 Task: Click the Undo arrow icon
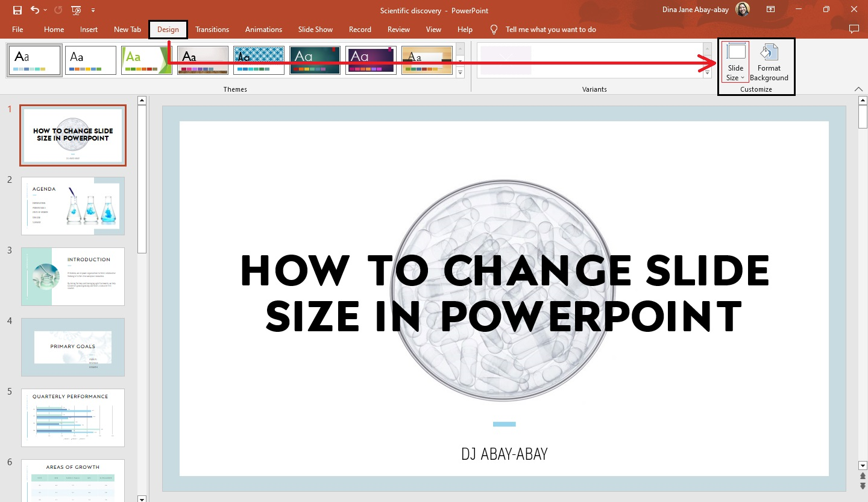pos(35,10)
